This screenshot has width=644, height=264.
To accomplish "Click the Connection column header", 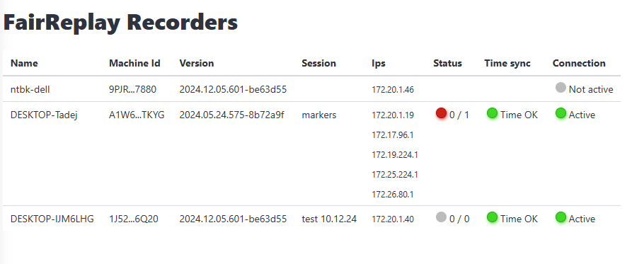I will (x=579, y=63).
